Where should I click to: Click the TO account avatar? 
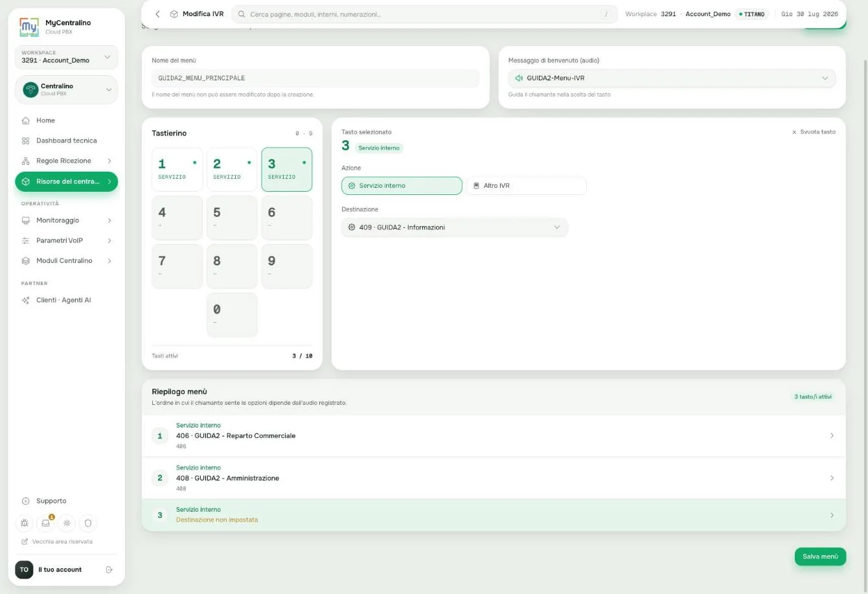[x=24, y=569]
